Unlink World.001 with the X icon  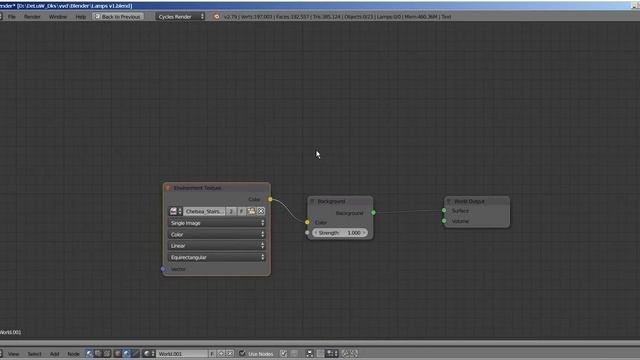(230, 353)
